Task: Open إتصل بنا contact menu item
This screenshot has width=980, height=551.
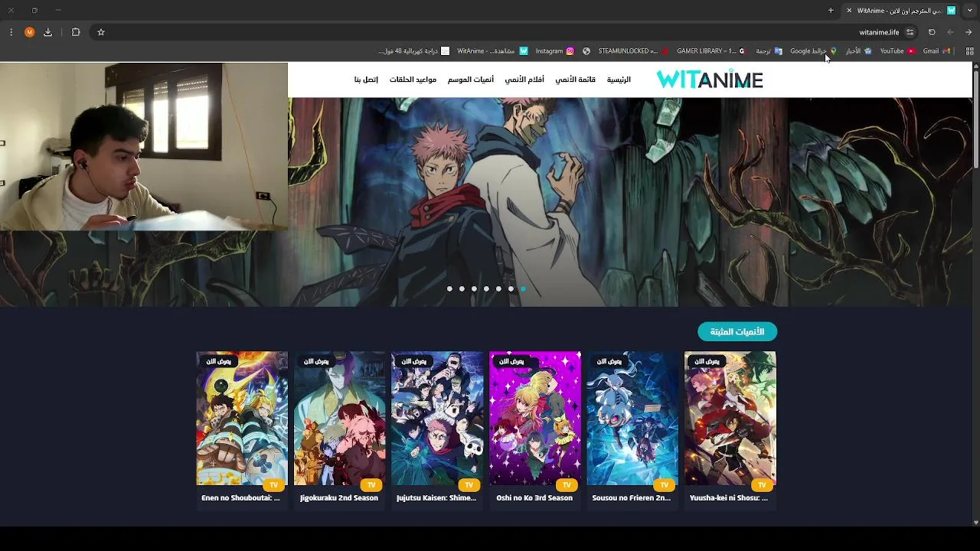Action: pyautogui.click(x=366, y=80)
